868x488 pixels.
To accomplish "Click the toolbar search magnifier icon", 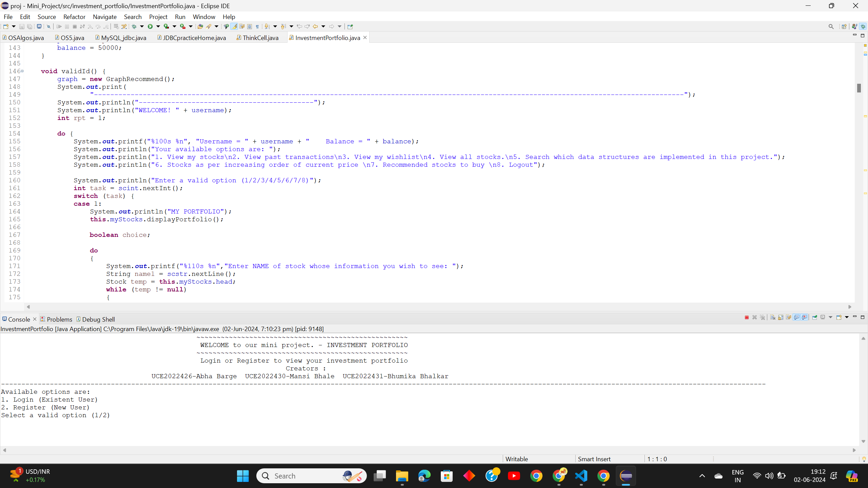I will pyautogui.click(x=831, y=26).
